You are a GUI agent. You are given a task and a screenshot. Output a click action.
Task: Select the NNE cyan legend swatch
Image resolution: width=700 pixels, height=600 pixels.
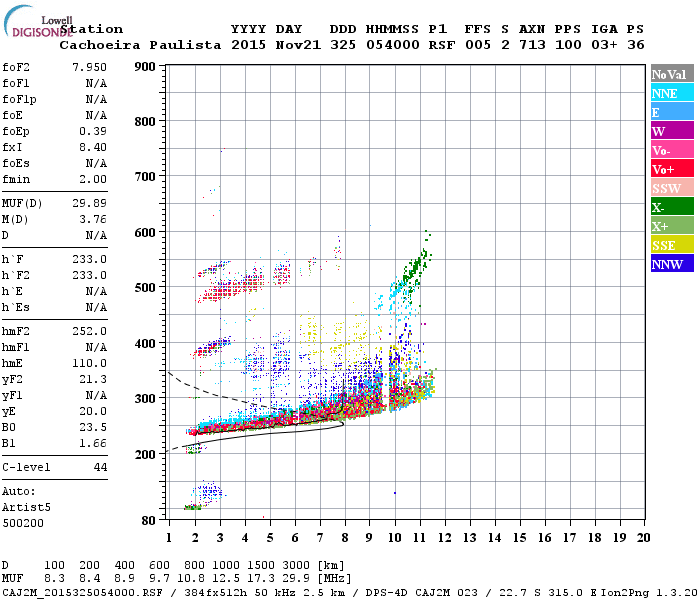tap(672, 93)
